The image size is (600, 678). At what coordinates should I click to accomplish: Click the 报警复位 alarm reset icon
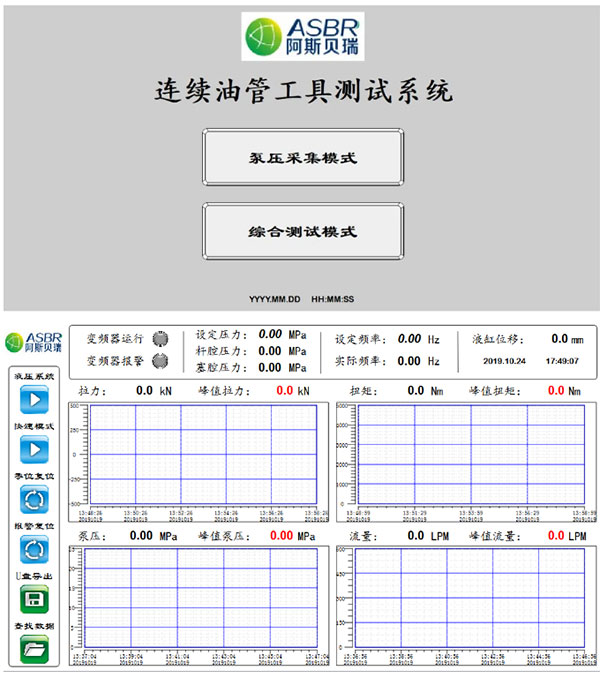[x=33, y=548]
